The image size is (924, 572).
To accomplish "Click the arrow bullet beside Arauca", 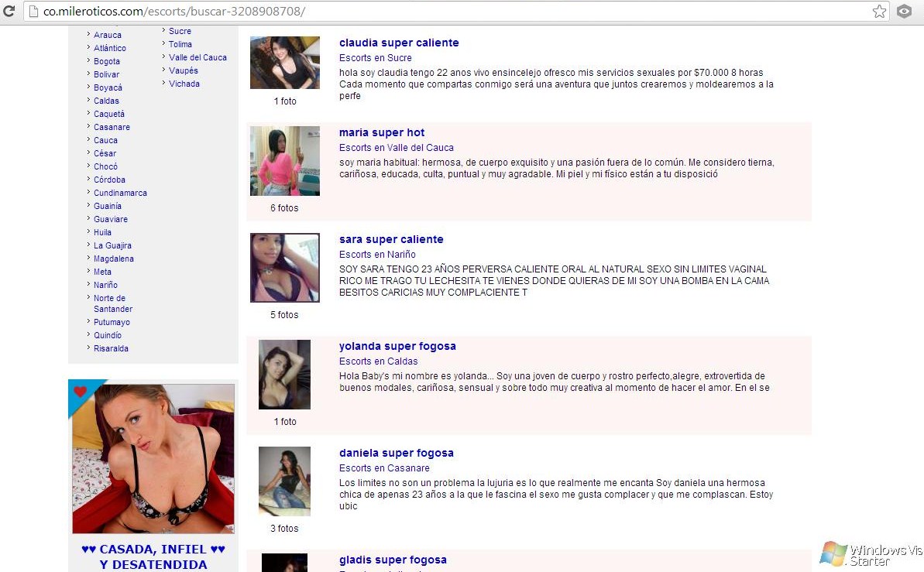I will click(x=88, y=35).
